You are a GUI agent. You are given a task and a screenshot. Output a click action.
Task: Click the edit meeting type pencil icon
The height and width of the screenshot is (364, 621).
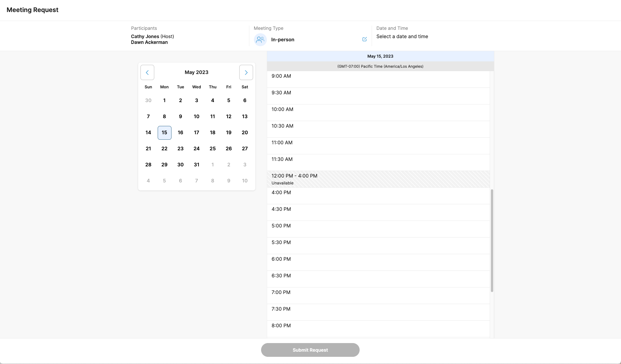click(365, 39)
